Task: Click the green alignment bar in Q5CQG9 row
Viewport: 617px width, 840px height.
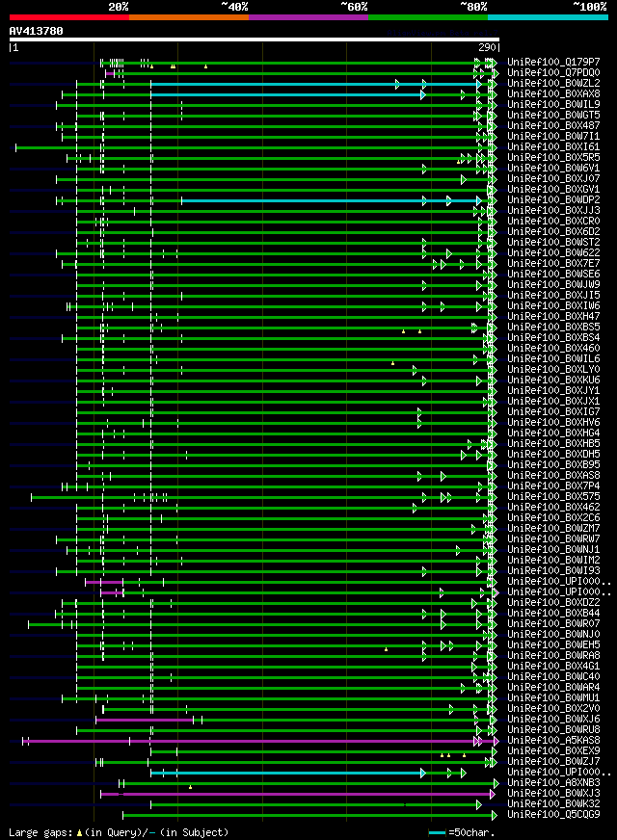Action: (309, 816)
